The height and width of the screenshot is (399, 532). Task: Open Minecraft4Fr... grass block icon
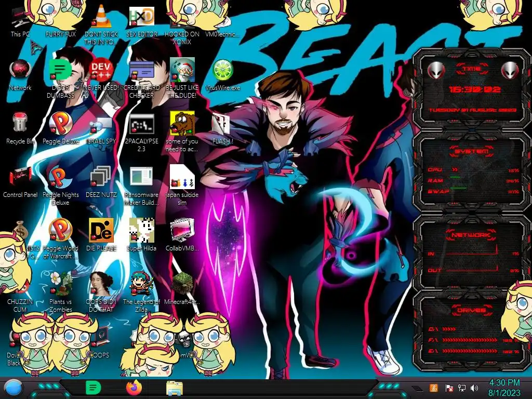tap(182, 284)
